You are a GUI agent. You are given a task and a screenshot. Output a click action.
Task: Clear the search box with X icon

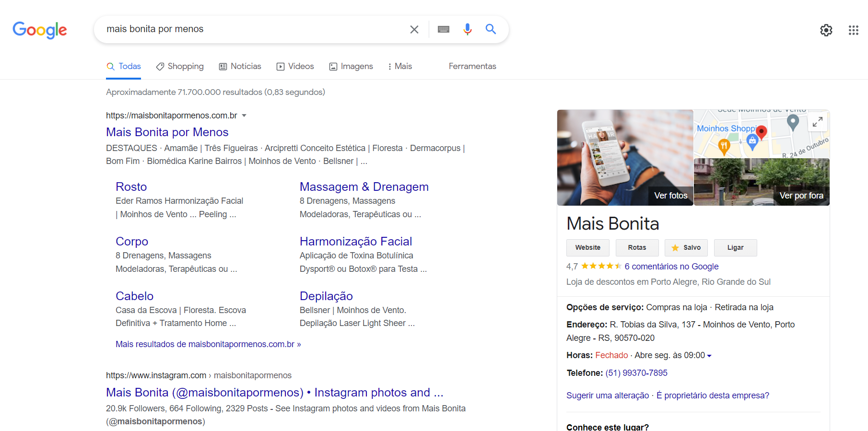[x=414, y=29]
